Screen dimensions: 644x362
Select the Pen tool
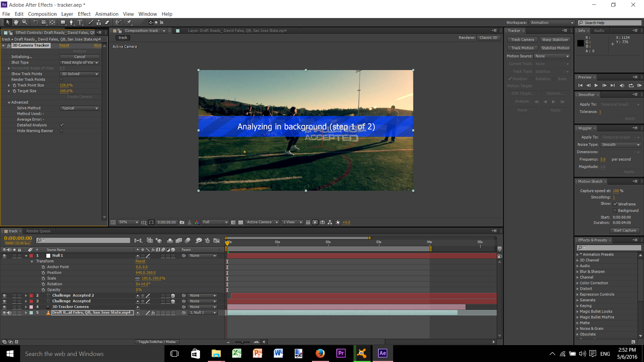pyautogui.click(x=72, y=23)
